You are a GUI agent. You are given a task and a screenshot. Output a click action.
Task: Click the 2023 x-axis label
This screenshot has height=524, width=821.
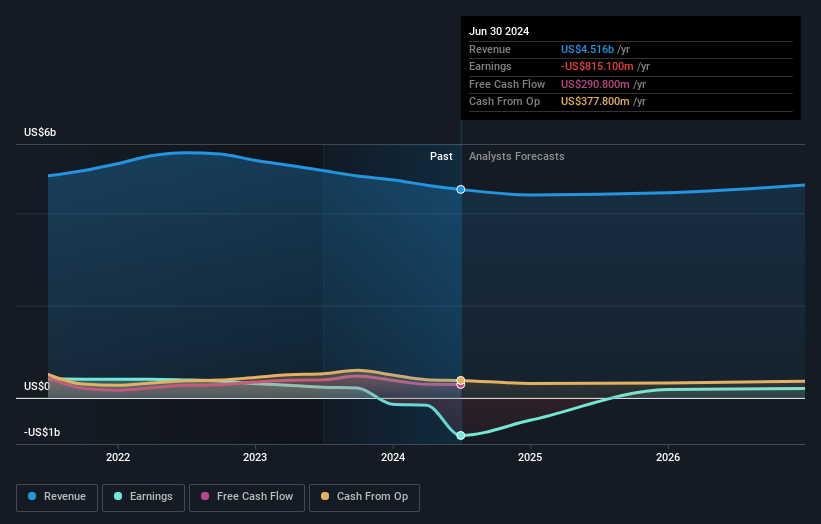(255, 457)
